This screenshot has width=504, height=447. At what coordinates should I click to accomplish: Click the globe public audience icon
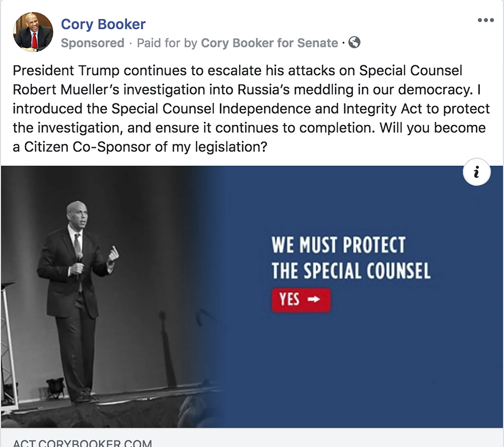click(x=354, y=42)
